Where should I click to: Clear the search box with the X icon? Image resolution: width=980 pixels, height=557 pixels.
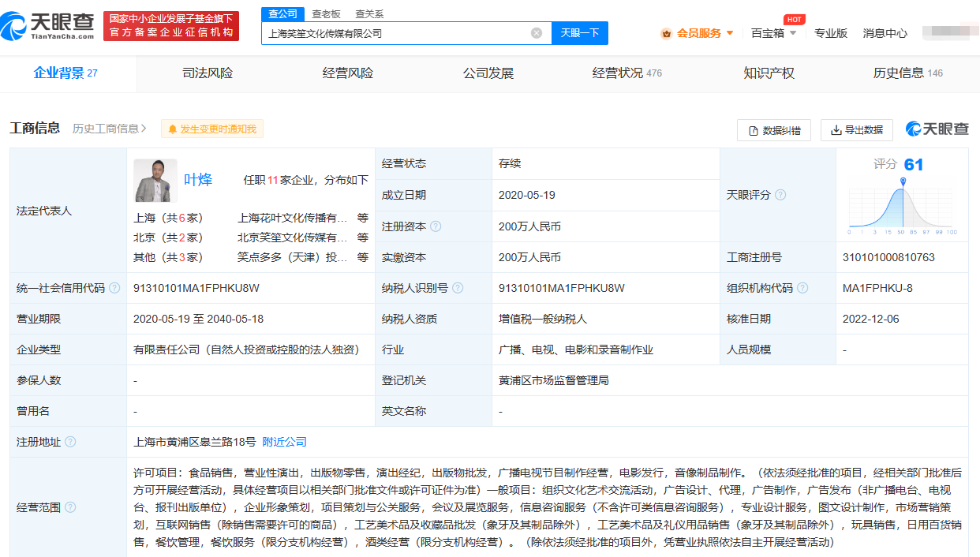tap(537, 33)
